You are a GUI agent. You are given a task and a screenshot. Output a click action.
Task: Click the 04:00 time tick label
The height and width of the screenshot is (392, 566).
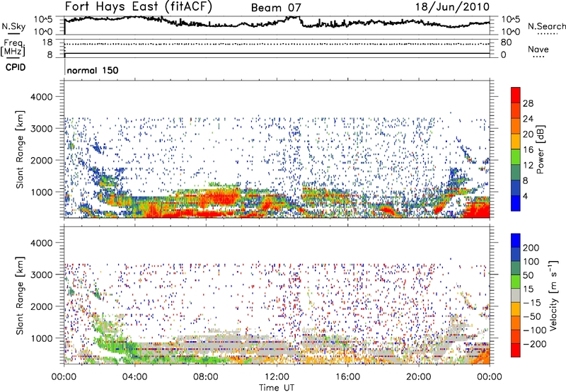[134, 377]
